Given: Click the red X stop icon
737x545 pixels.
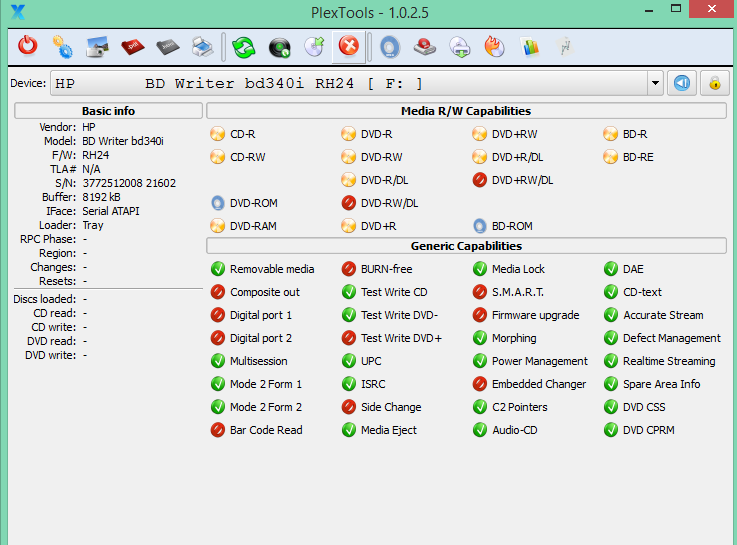Looking at the screenshot, I should pos(349,46).
